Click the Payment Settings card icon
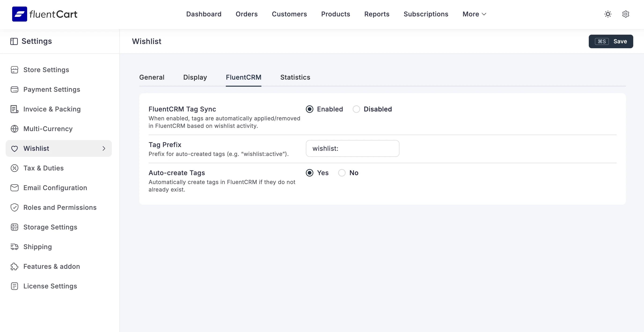Image resolution: width=644 pixels, height=332 pixels. (x=15, y=89)
